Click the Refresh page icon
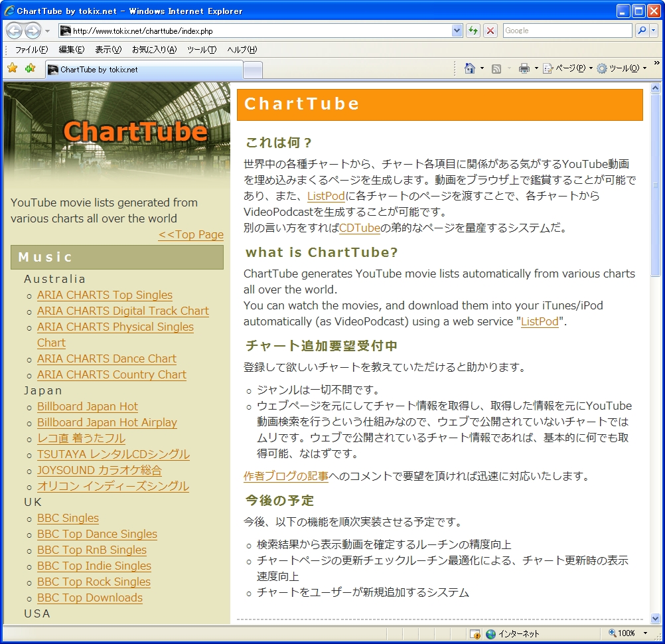The height and width of the screenshot is (644, 665). point(473,31)
